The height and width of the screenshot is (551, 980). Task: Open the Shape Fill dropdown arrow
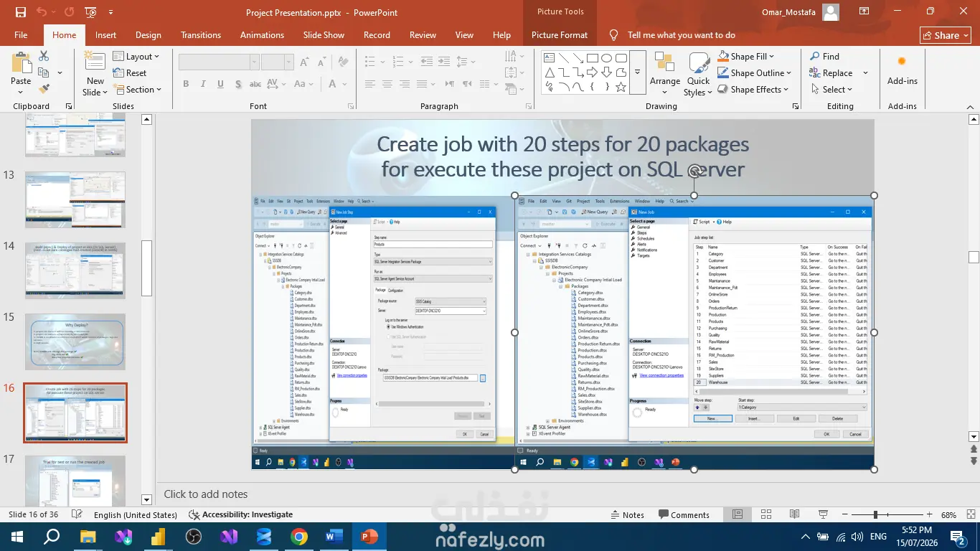(772, 56)
